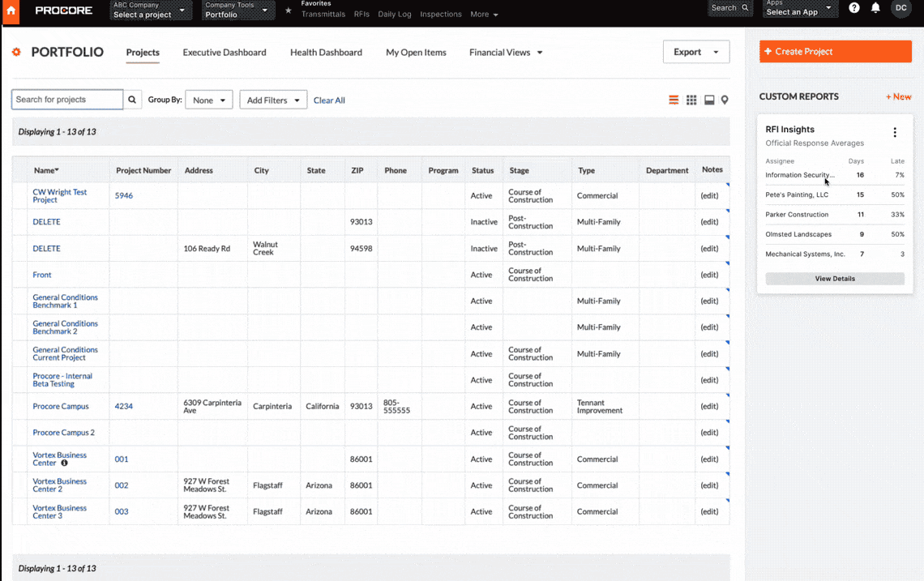Open Inspections favorite link

[x=441, y=14]
